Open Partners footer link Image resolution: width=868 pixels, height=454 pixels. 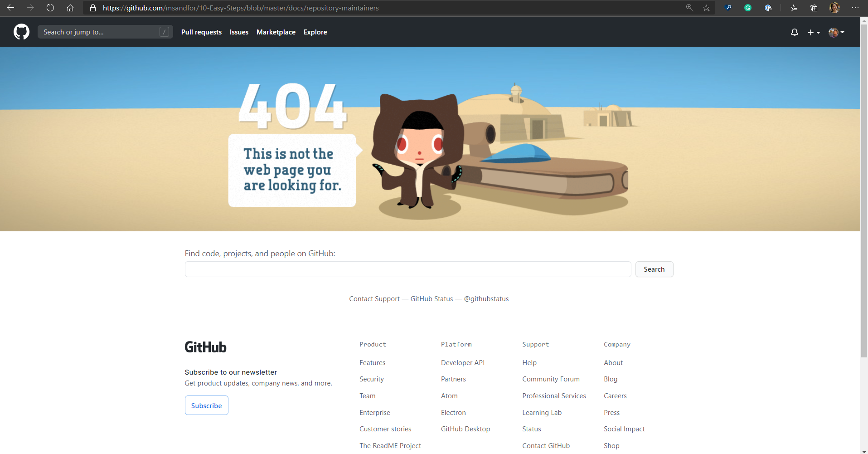click(x=453, y=379)
